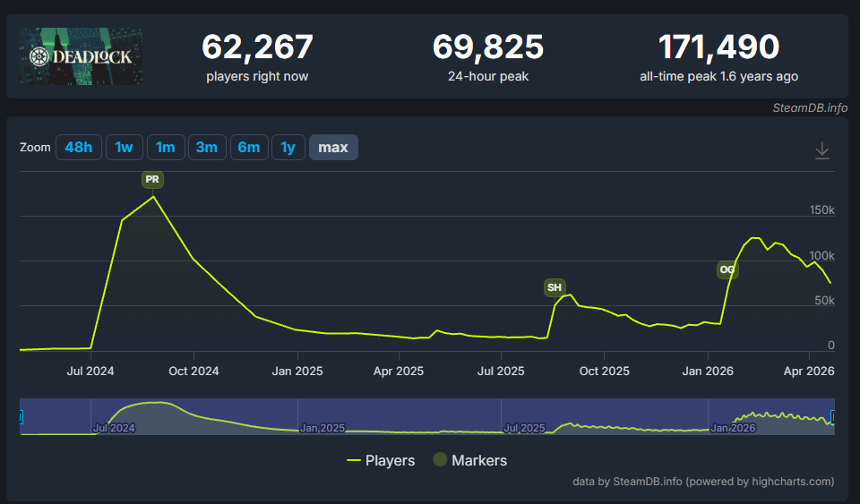Screen dimensions: 860x504
Task: Click the 'all-time peak 1.6 years ago' label
Action: [x=718, y=77]
